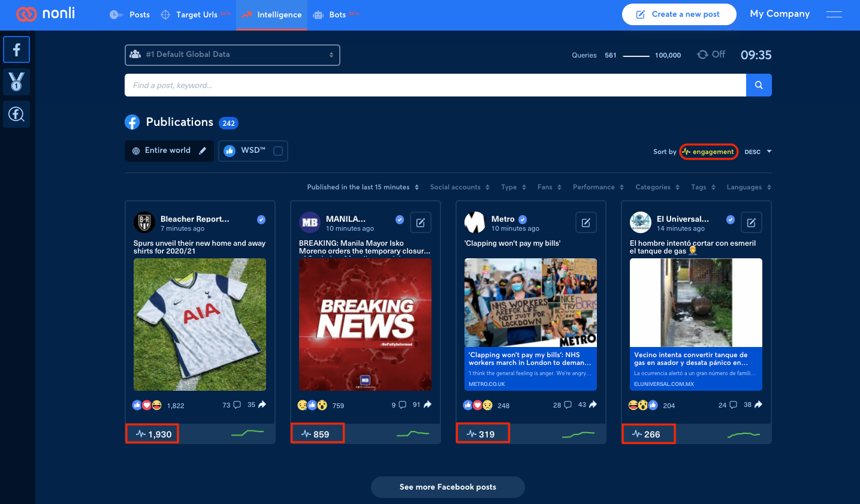Click the 242 publications count badge
Viewport: 860px width, 504px height.
[x=228, y=123]
